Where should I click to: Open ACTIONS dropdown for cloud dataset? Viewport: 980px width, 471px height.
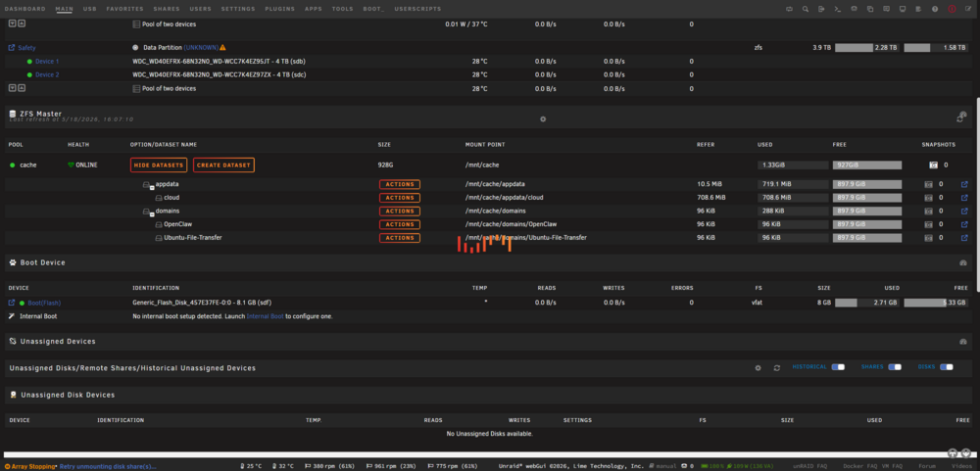point(400,198)
